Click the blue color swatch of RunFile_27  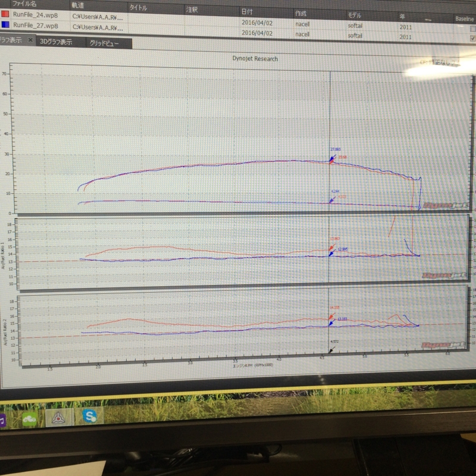[5, 24]
